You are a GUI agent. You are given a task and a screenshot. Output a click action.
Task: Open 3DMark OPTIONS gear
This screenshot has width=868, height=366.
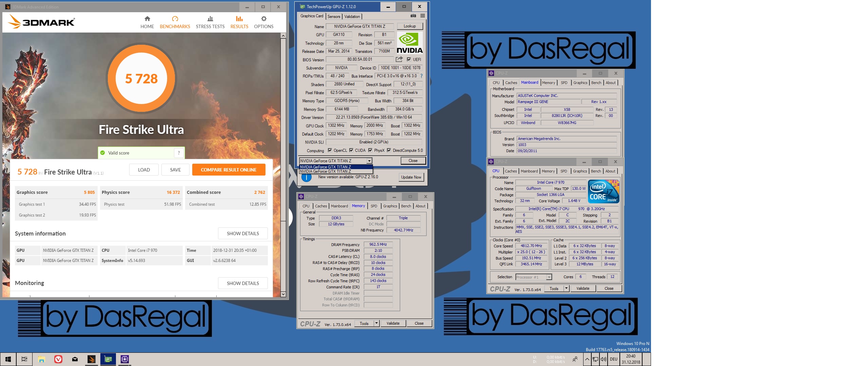click(264, 22)
